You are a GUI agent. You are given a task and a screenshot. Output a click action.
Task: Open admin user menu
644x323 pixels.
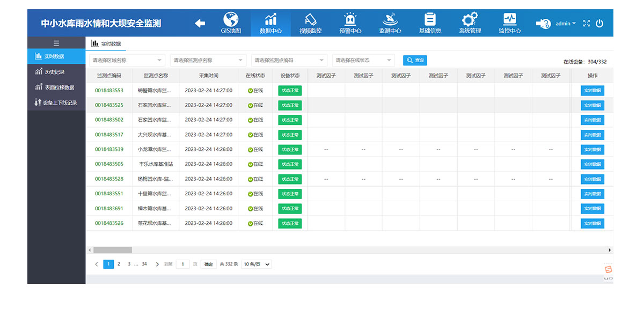coord(565,24)
